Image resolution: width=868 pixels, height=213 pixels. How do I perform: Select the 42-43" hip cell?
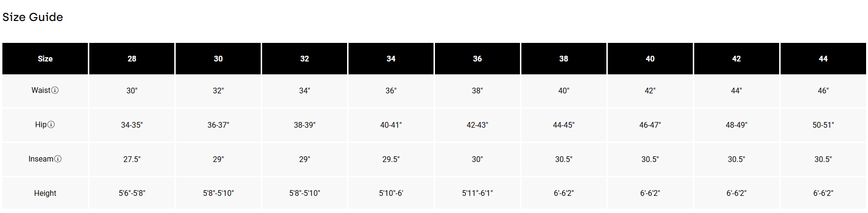pos(477,125)
